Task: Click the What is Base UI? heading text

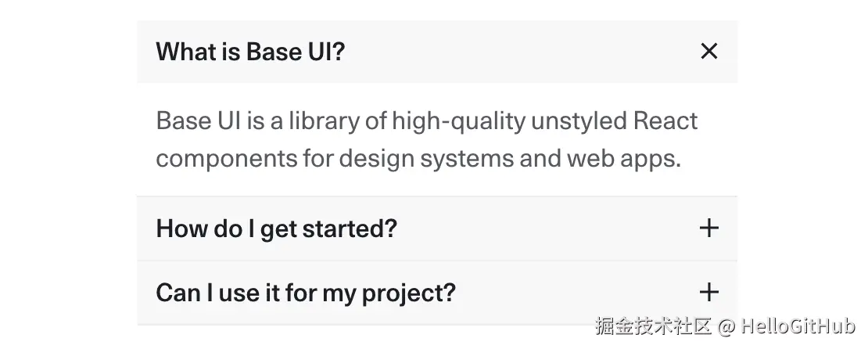Action: 250,52
